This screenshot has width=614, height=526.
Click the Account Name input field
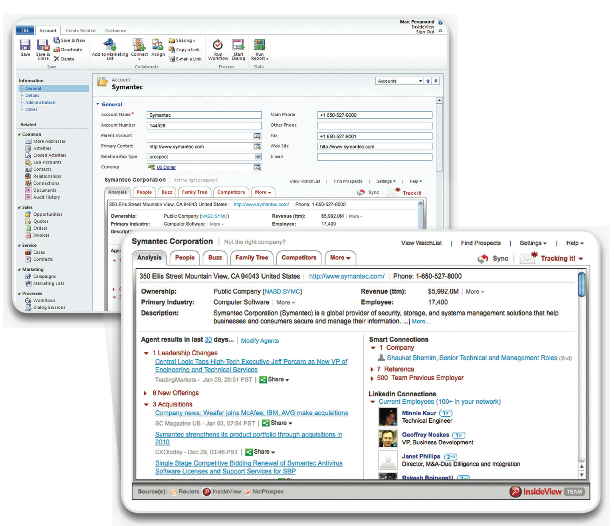click(204, 115)
